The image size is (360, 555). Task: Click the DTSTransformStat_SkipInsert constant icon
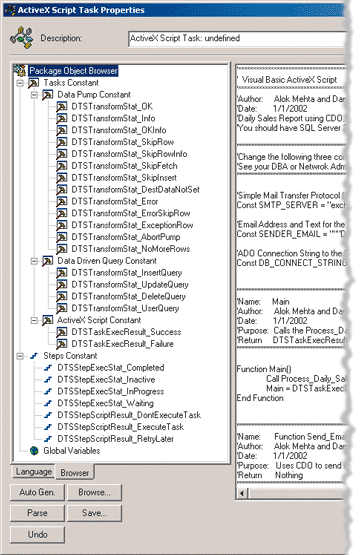pyautogui.click(x=62, y=178)
